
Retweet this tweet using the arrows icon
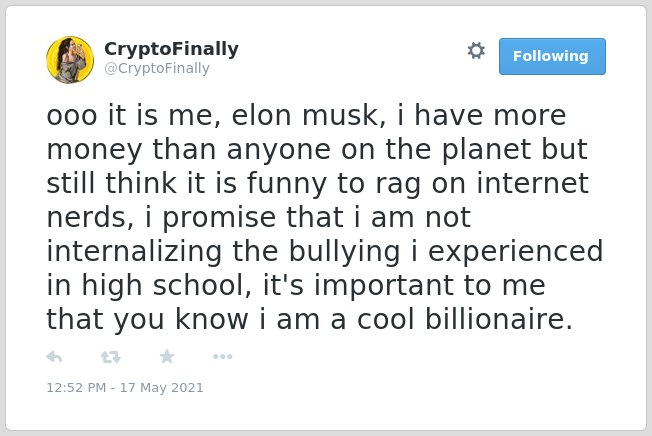pos(111,357)
